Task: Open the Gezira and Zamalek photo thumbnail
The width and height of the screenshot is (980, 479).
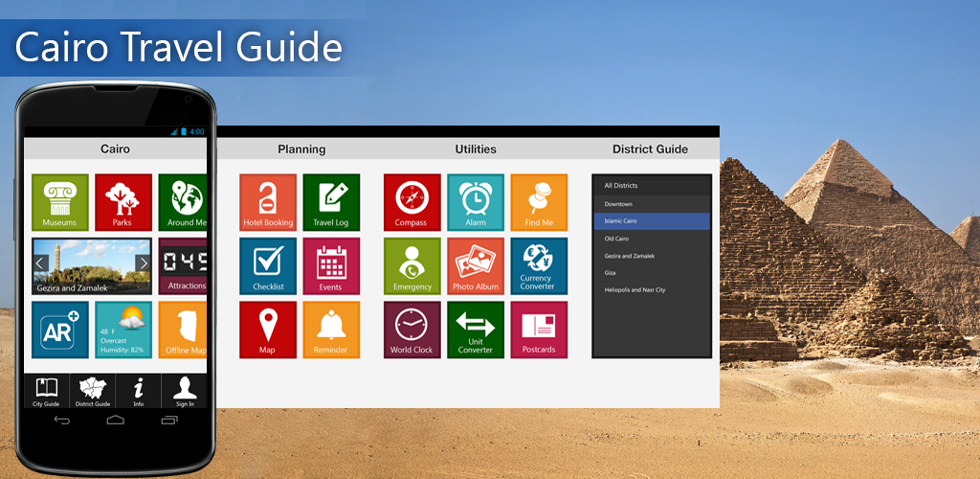Action: point(92,266)
